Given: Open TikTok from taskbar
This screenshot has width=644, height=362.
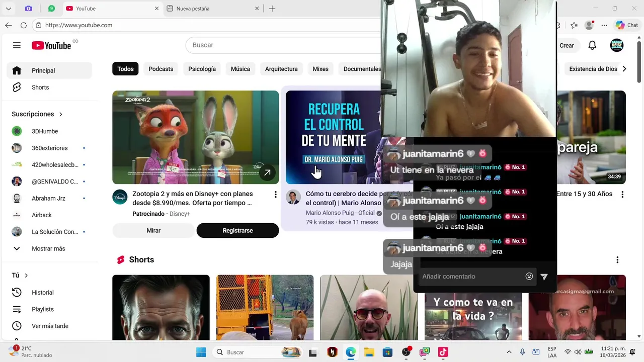Looking at the screenshot, I should pyautogui.click(x=443, y=352).
